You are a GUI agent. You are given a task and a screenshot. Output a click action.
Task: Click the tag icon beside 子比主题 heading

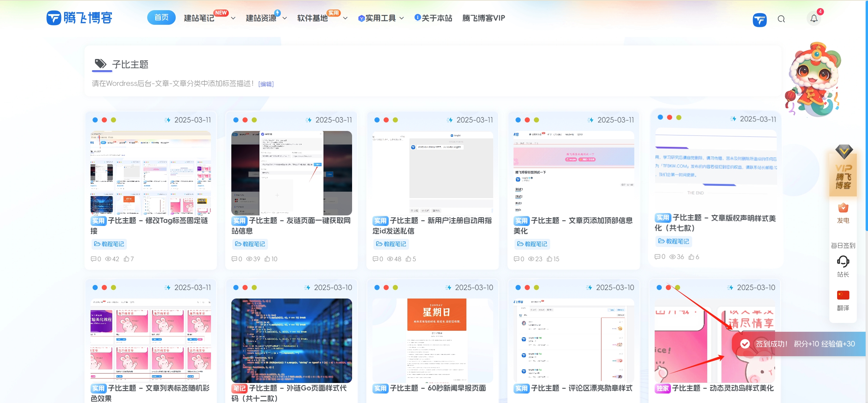pos(101,63)
